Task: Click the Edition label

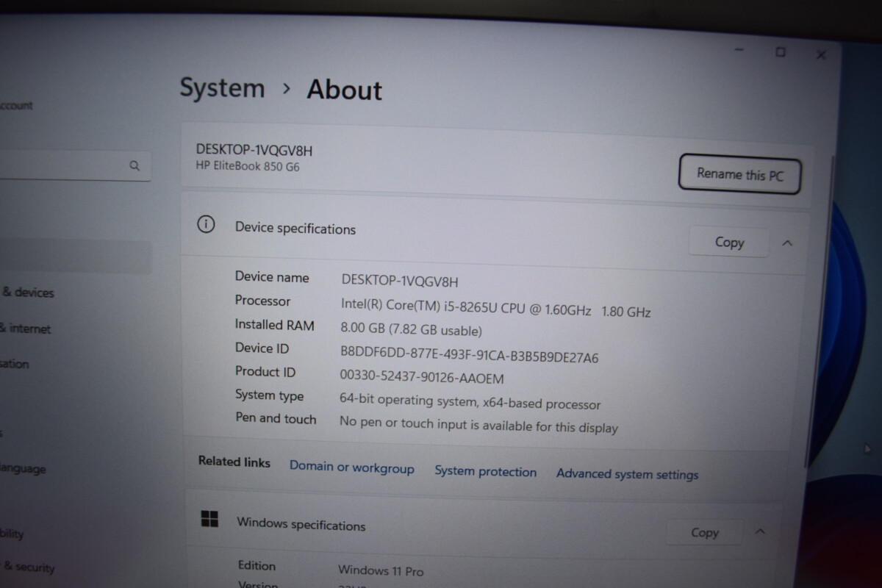Action: click(x=257, y=565)
